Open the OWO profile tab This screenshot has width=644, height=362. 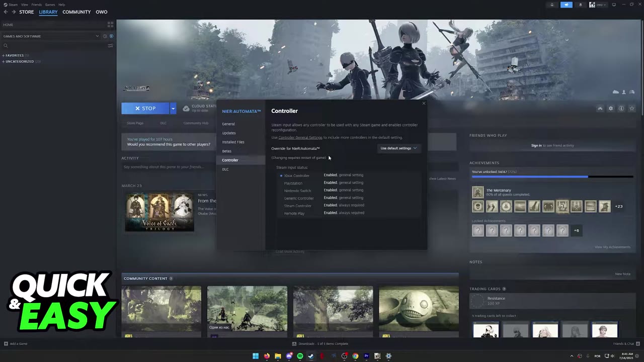coord(102,12)
